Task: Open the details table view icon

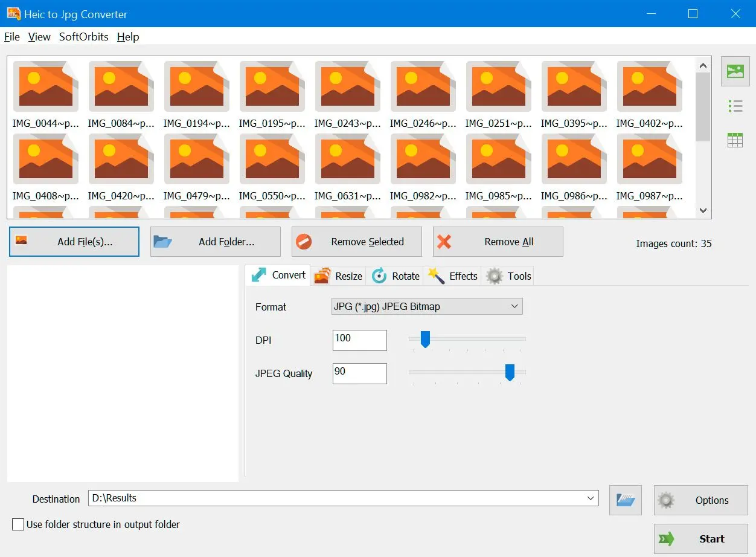Action: coord(735,140)
